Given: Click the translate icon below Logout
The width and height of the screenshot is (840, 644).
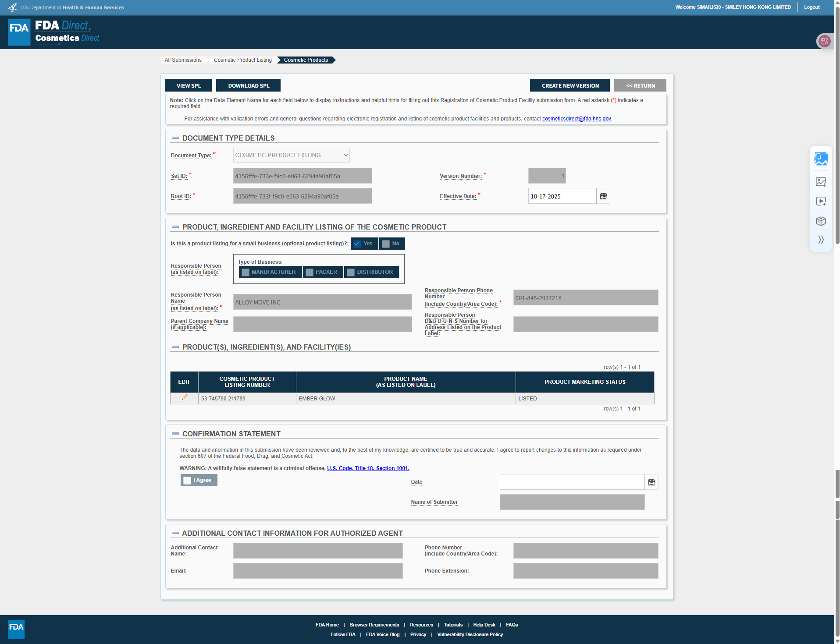Looking at the screenshot, I should coord(824,41).
